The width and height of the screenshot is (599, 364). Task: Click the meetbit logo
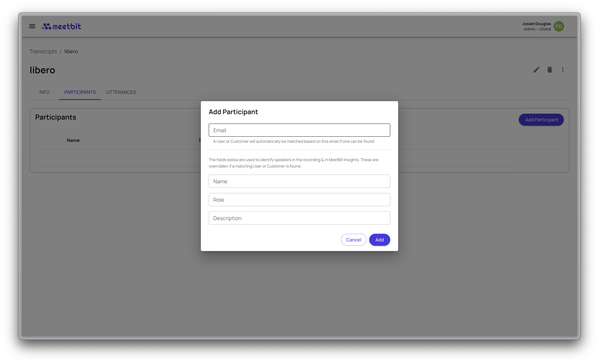coord(61,26)
